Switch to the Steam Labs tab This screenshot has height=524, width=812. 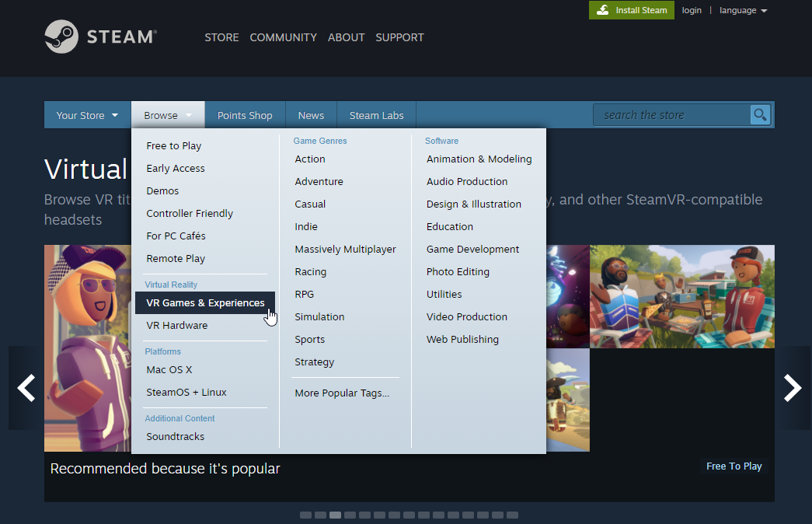pyautogui.click(x=377, y=115)
